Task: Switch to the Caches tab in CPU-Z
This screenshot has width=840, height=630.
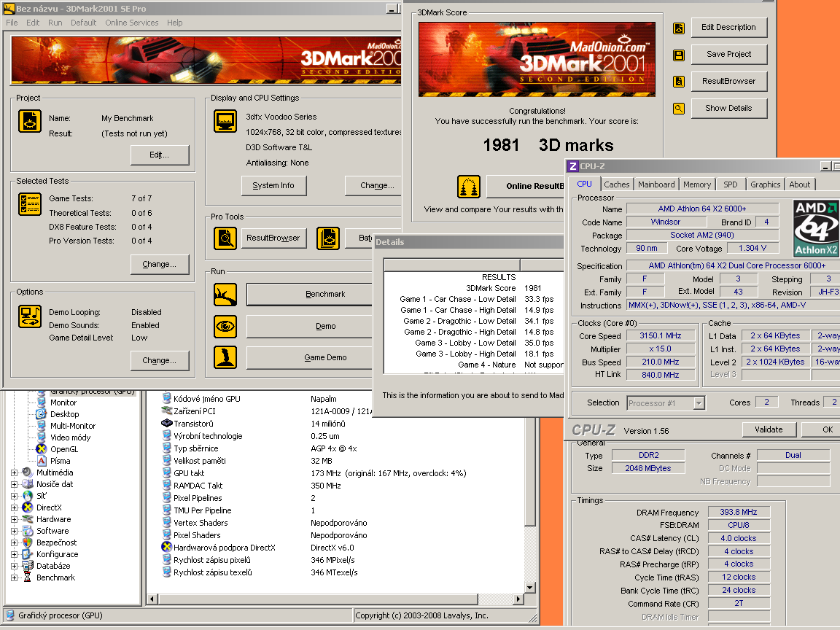Action: (617, 184)
